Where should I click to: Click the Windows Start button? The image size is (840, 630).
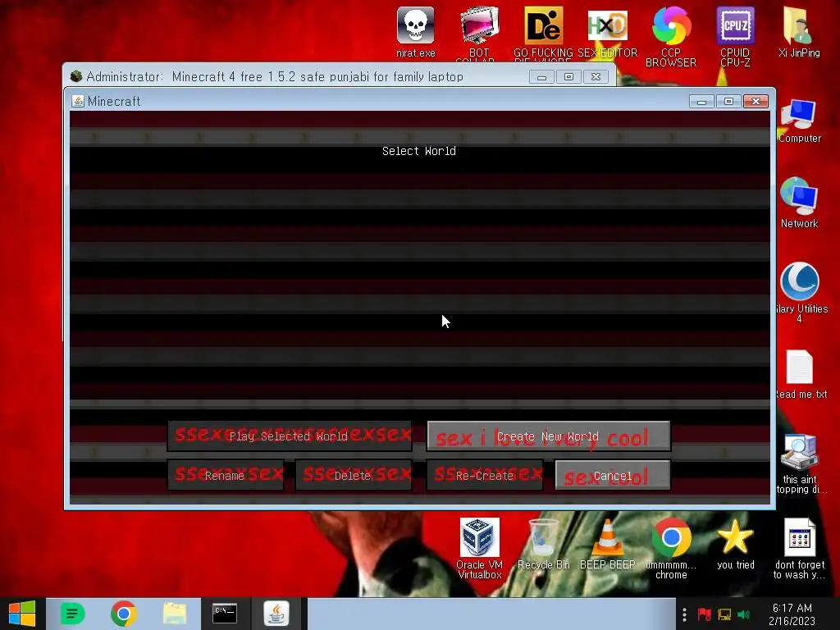click(x=22, y=614)
